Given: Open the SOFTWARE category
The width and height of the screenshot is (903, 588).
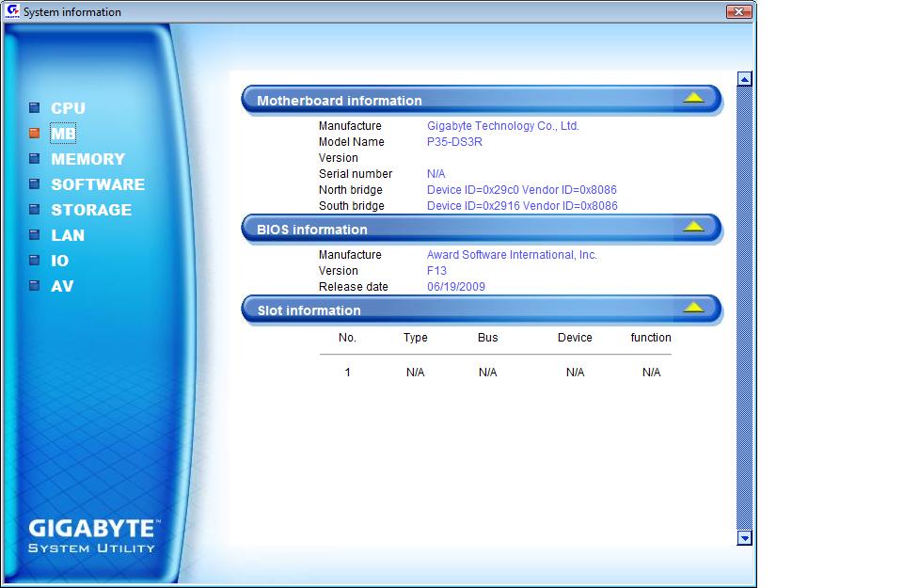Looking at the screenshot, I should tap(98, 184).
